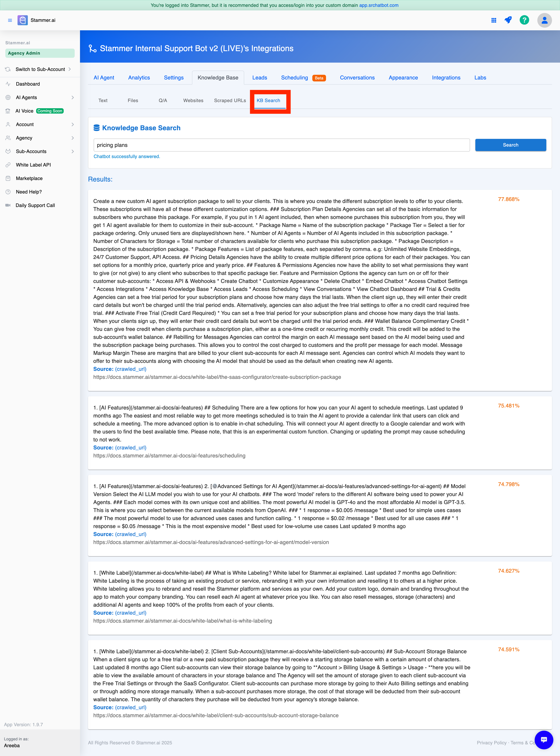
Task: Open the app.srchatbot.com domain link
Action: [x=379, y=5]
